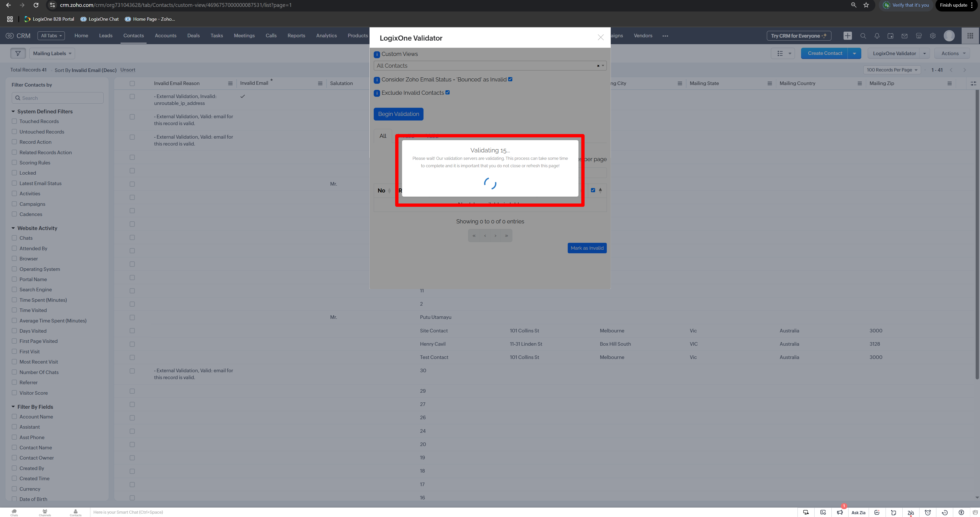The height and width of the screenshot is (517, 980).
Task: Click browser reload button
Action: coord(36,5)
